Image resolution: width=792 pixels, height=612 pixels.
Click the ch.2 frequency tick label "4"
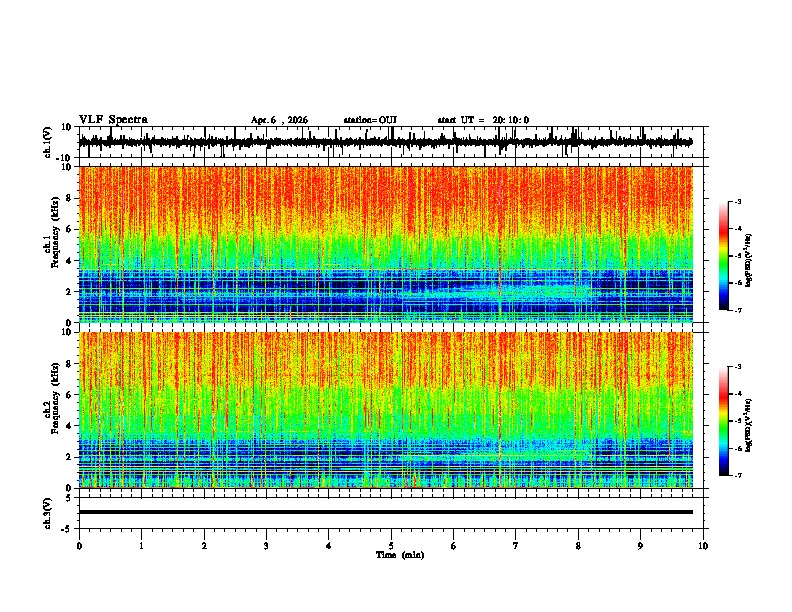[x=70, y=426]
